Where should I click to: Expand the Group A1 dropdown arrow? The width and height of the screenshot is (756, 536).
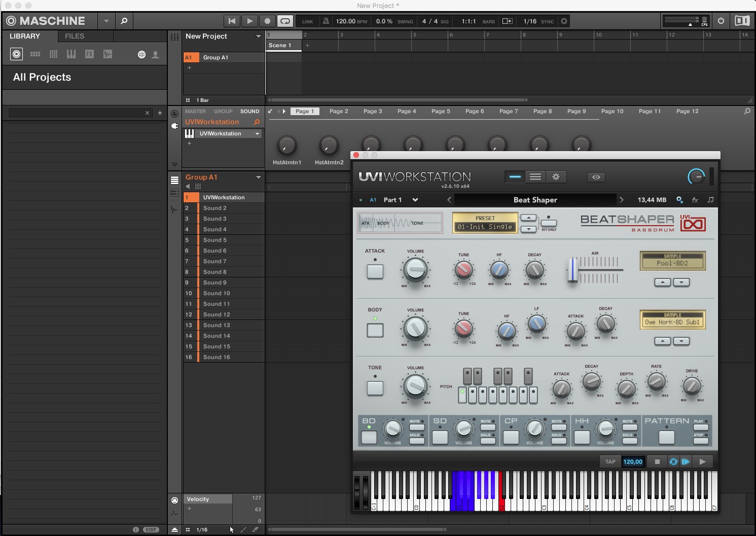pyautogui.click(x=258, y=177)
